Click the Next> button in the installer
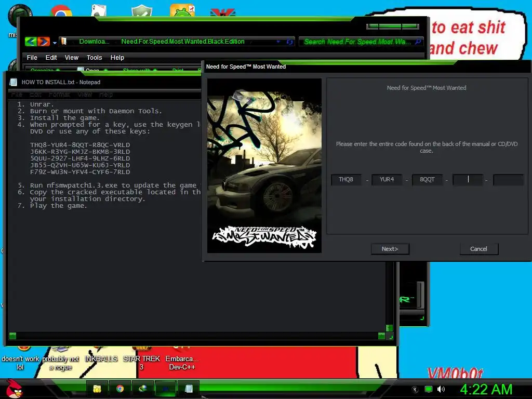 [390, 249]
